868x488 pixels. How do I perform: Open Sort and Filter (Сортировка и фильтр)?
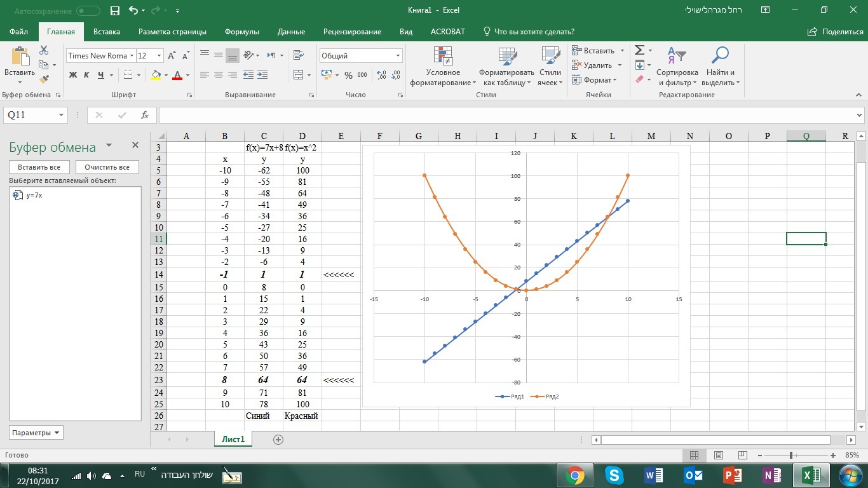coord(677,67)
